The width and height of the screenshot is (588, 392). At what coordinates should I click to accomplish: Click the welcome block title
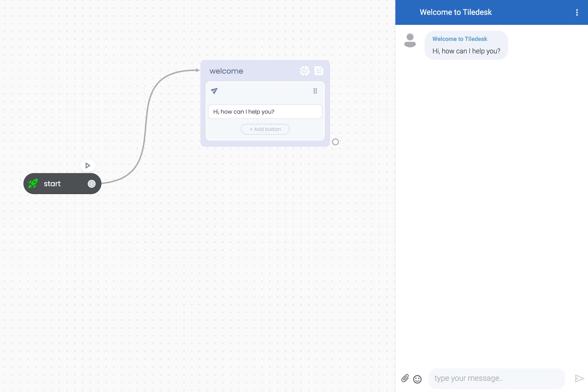(x=226, y=71)
